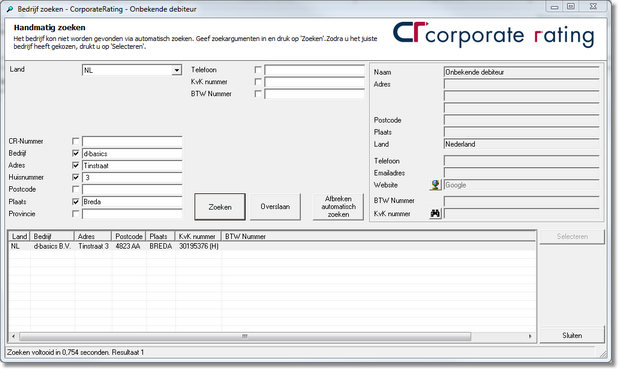Sort results by Postcode column header

pos(129,237)
